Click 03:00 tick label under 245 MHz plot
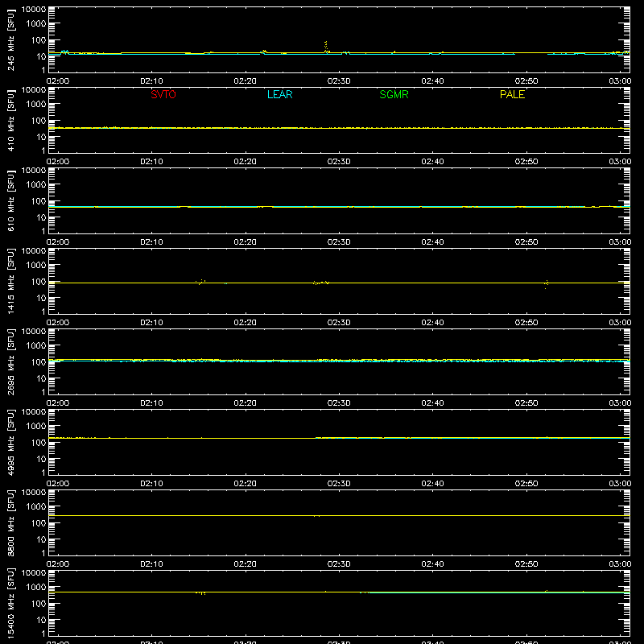 tap(620, 81)
